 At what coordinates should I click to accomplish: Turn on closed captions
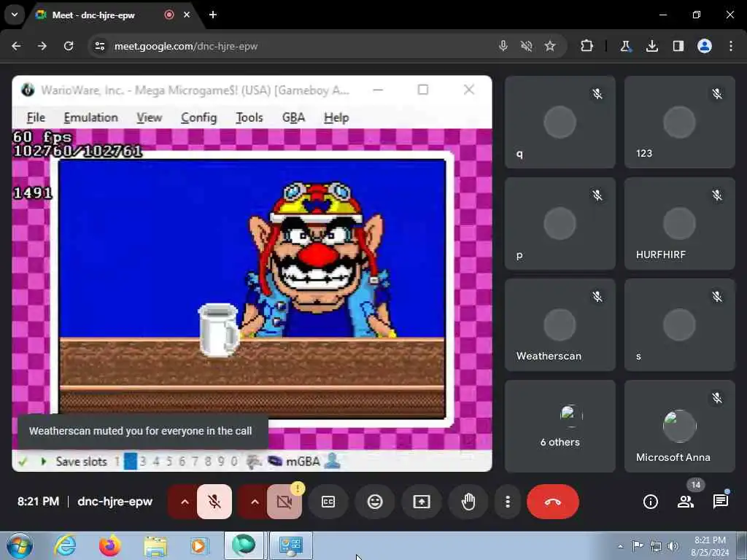pos(328,502)
